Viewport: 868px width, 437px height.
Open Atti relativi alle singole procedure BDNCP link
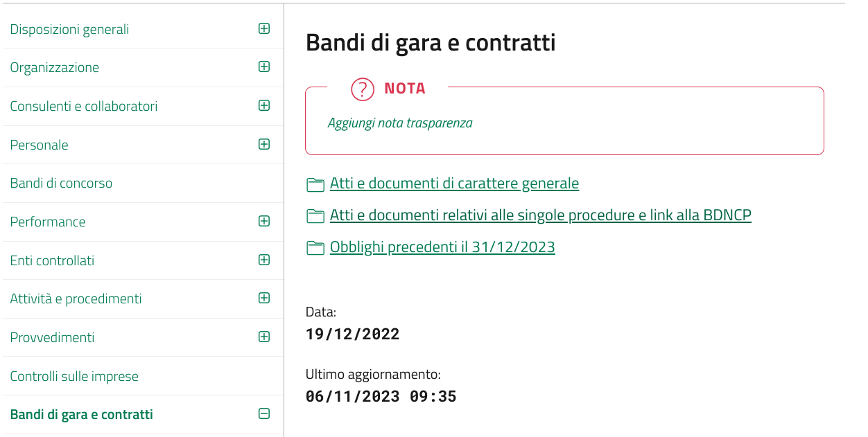pos(540,215)
